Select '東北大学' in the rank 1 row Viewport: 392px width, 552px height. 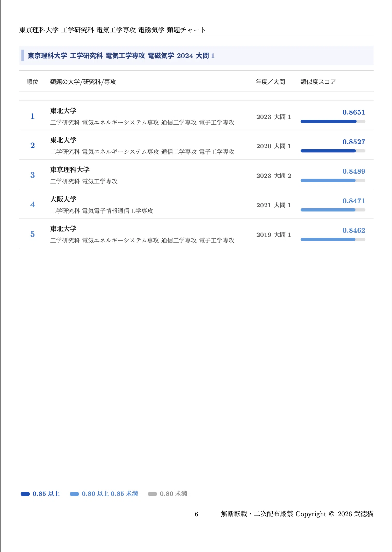tap(63, 111)
